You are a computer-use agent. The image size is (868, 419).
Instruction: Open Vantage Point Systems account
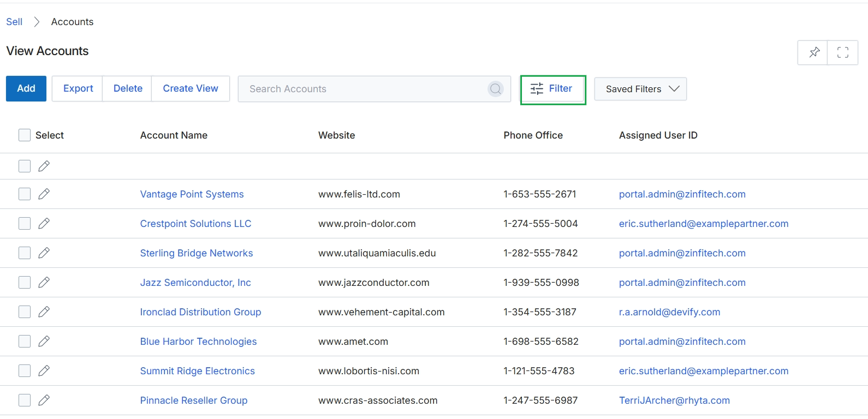192,194
